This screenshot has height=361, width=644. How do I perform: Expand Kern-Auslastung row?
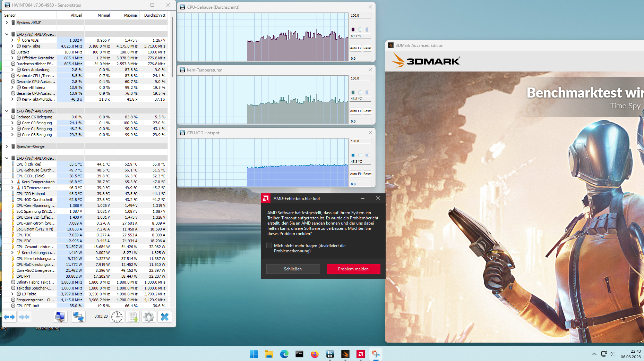click(x=12, y=70)
